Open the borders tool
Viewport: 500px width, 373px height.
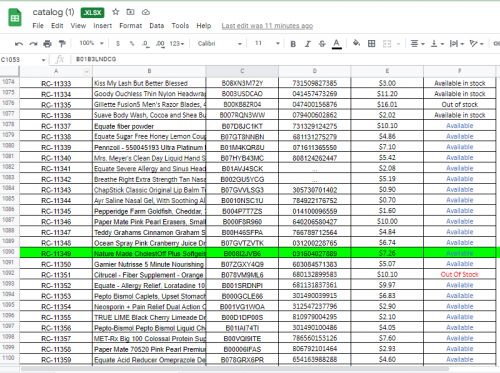371,43
